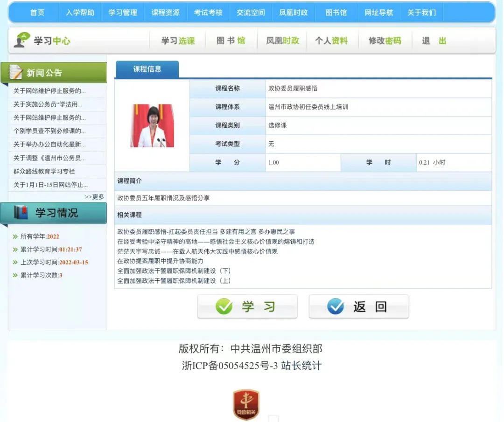Select the 课程信息 tab
This screenshot has width=504, height=422.
pyautogui.click(x=147, y=69)
